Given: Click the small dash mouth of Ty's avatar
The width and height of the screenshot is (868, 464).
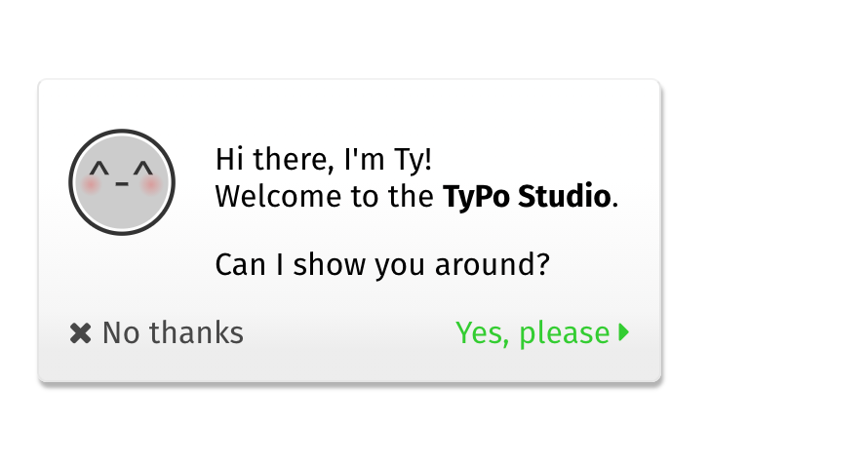Looking at the screenshot, I should point(122,183).
